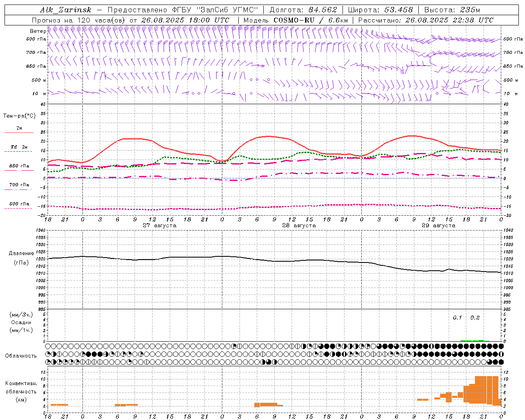Click the 500 м wind level label on the left

(x=39, y=80)
